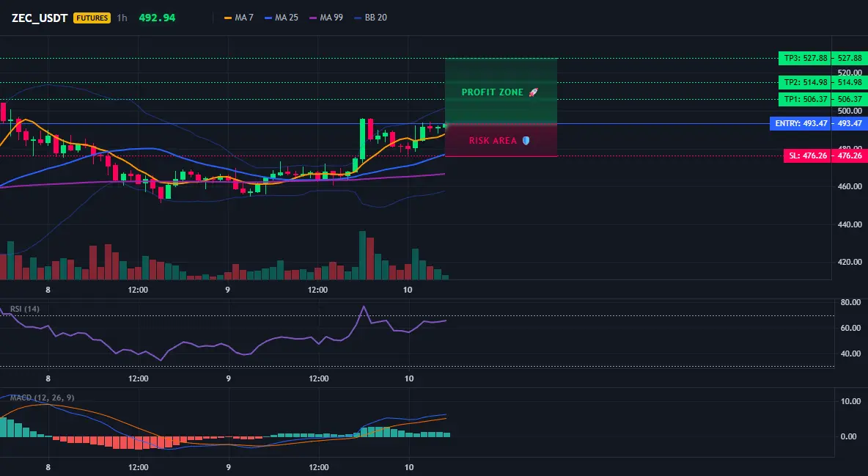Toggle the BB 20 legend item
The height and width of the screenshot is (476, 868).
point(370,18)
